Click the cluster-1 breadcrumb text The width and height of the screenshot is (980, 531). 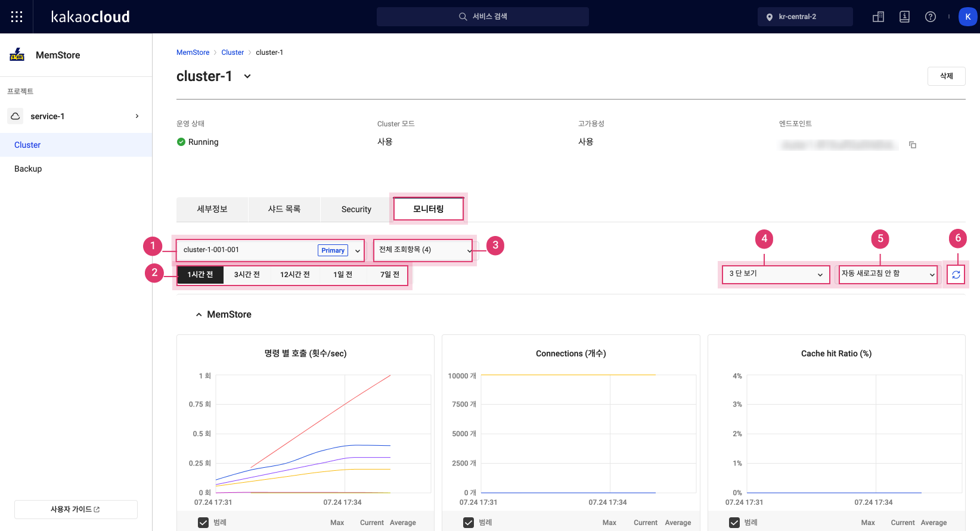tap(269, 52)
